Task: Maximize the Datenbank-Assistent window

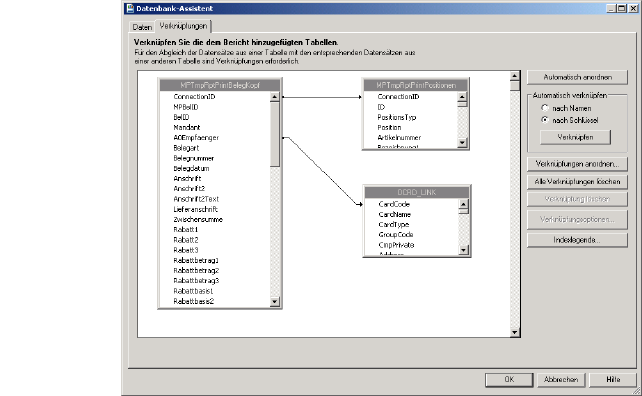Action: click(622, 8)
